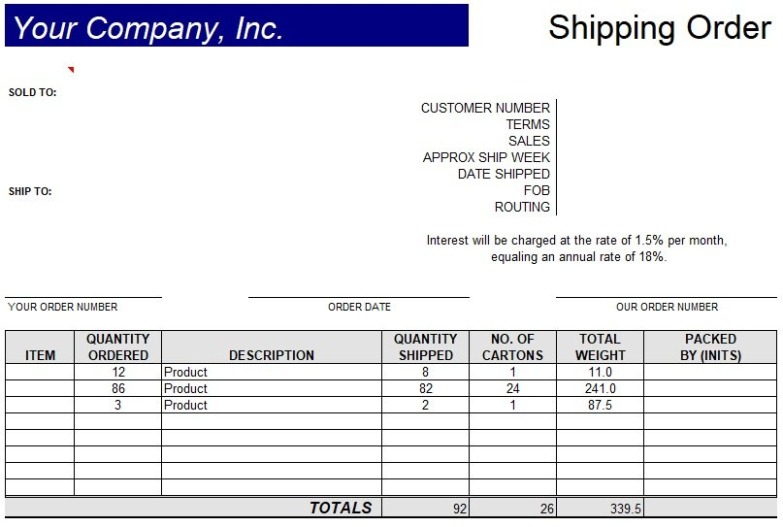This screenshot has width=783, height=527.
Task: Select the quantity ordered cell showing 86
Action: pos(118,389)
